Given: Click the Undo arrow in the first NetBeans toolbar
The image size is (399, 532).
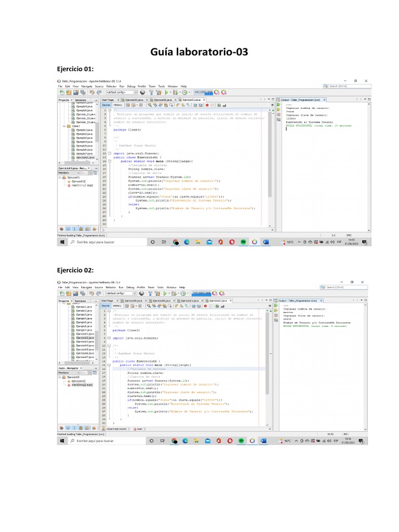Looking at the screenshot, I should pos(91,92).
